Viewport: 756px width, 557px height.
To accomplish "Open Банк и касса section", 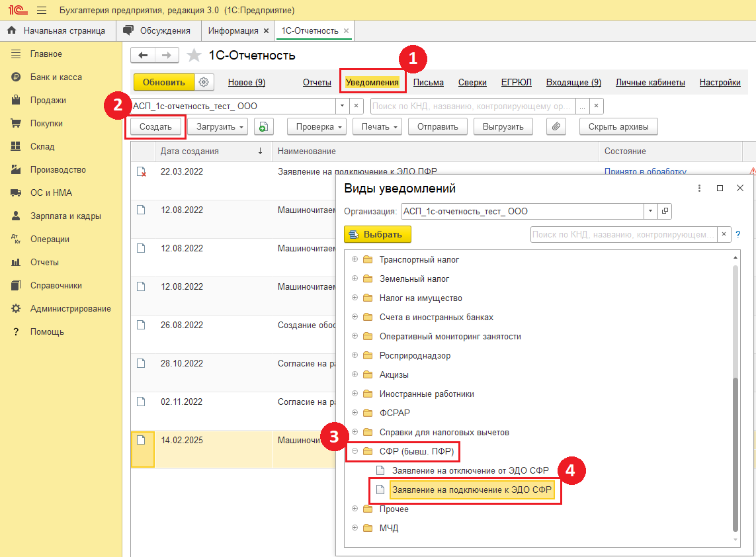I will click(x=56, y=77).
